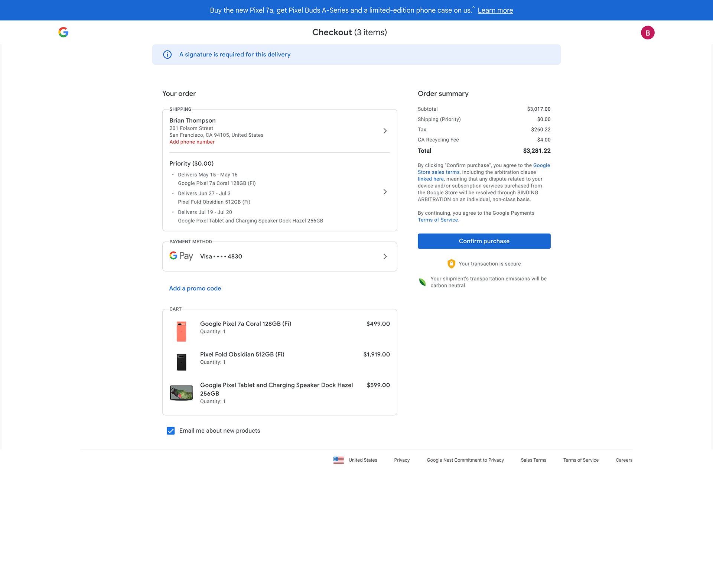The height and width of the screenshot is (588, 713).
Task: Open the Pixel Fold Obsidian product thumbnail
Action: coord(181,362)
